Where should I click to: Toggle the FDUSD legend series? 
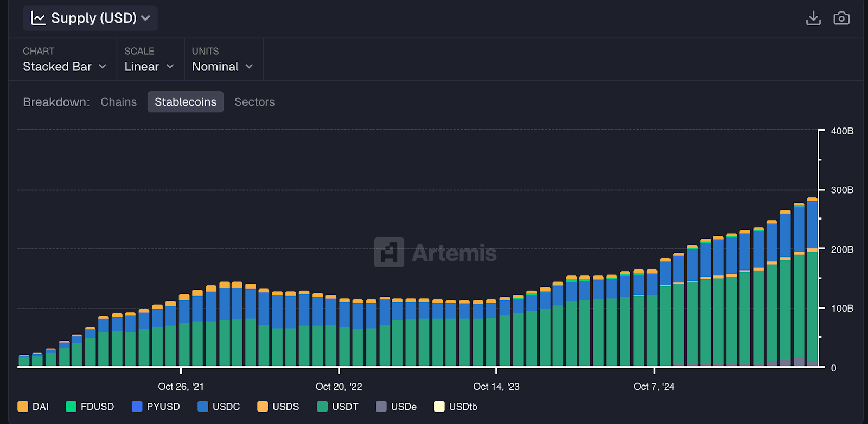tap(90, 407)
